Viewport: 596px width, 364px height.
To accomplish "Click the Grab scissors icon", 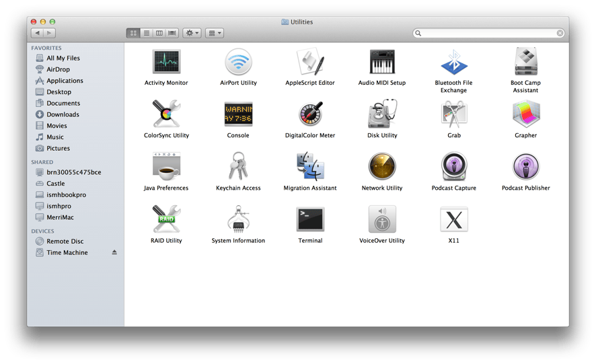I will pyautogui.click(x=454, y=114).
